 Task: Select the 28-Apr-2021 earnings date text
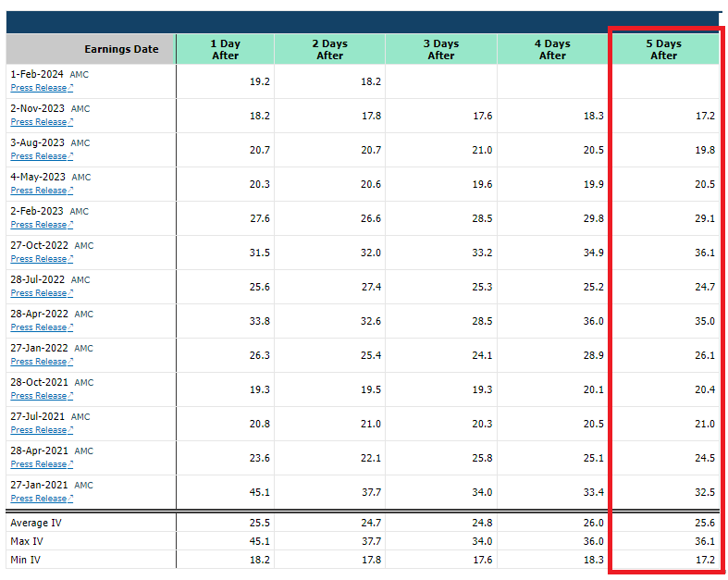[x=39, y=450]
